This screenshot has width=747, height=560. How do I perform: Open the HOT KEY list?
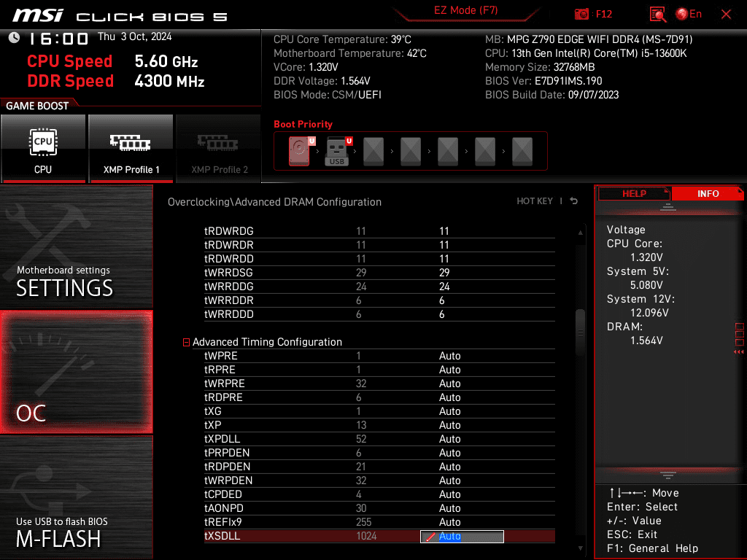tap(535, 201)
